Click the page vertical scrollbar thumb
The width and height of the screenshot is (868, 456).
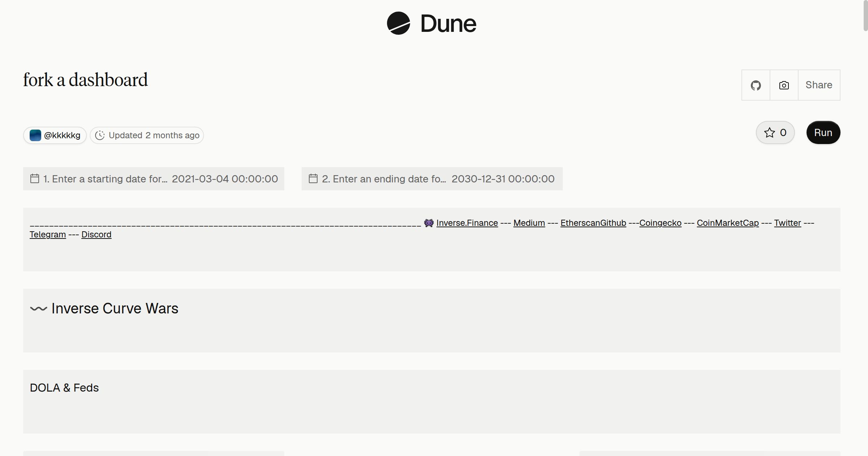pyautogui.click(x=865, y=16)
